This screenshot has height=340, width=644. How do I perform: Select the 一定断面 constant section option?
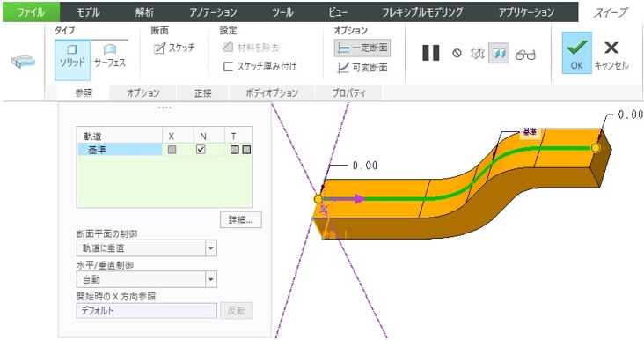(362, 48)
